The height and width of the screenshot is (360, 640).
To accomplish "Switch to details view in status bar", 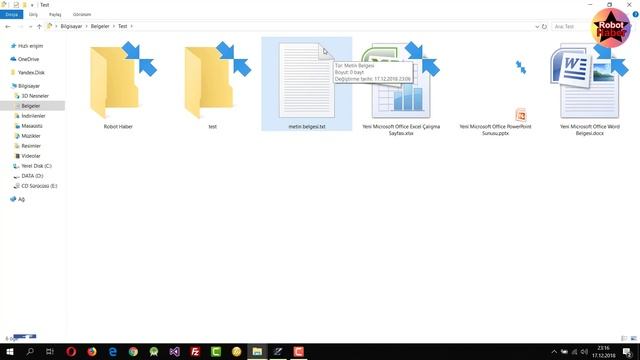I will tap(624, 338).
